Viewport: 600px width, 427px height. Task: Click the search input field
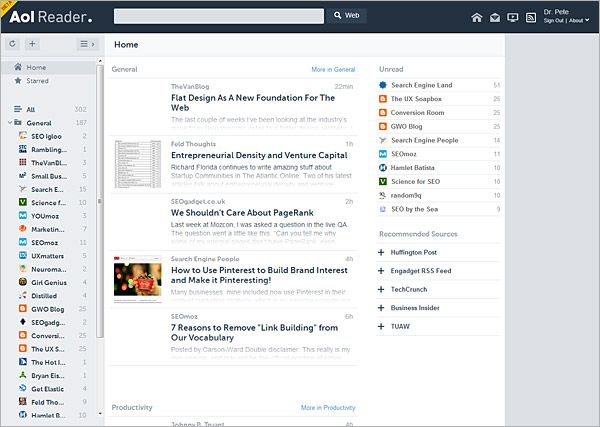tap(218, 16)
